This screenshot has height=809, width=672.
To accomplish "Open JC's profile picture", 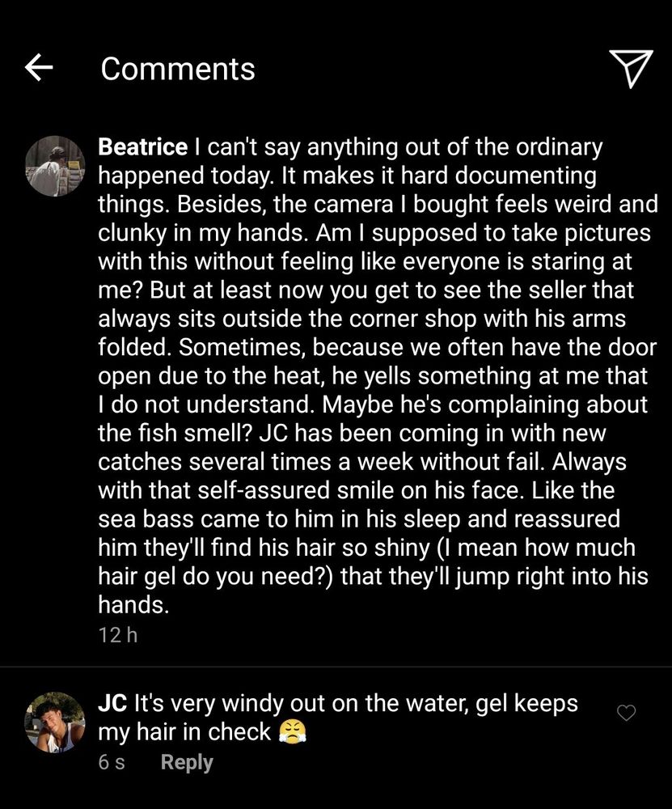I will click(x=55, y=722).
